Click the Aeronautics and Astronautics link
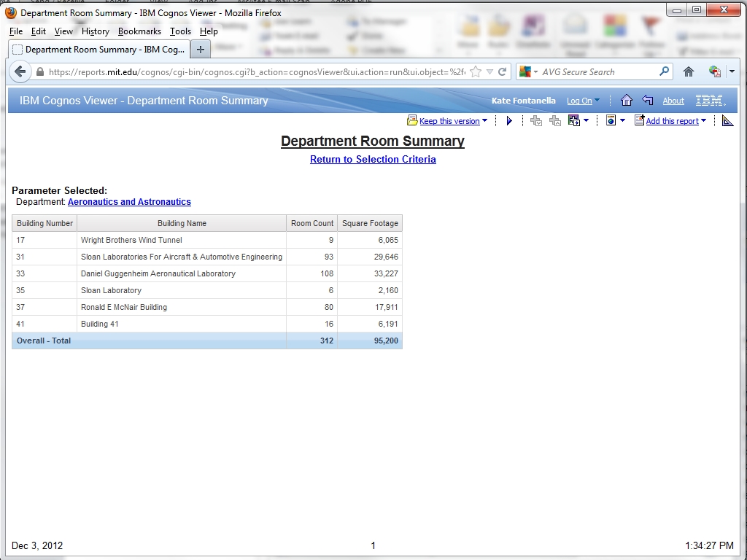747x560 pixels. [129, 202]
